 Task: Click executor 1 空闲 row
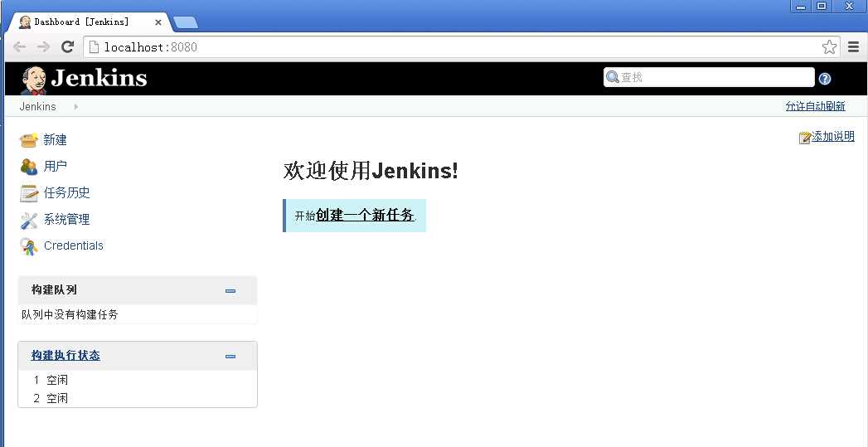pyautogui.click(x=138, y=380)
